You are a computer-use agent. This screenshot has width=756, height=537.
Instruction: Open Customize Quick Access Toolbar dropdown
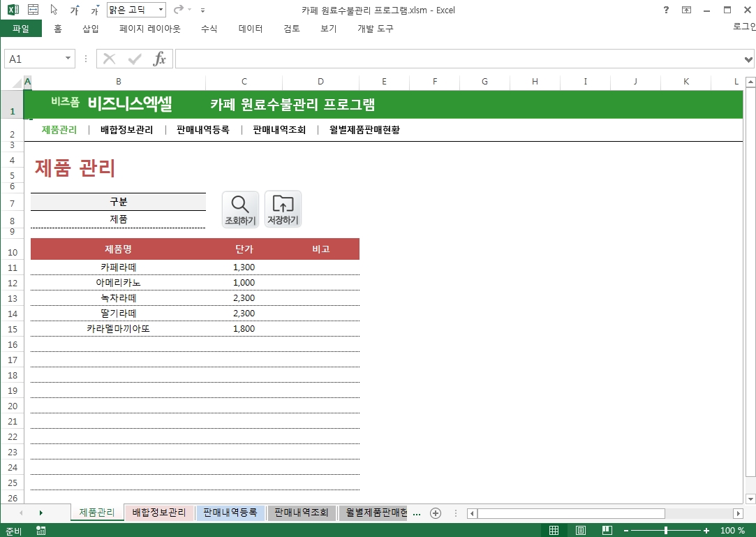click(202, 10)
